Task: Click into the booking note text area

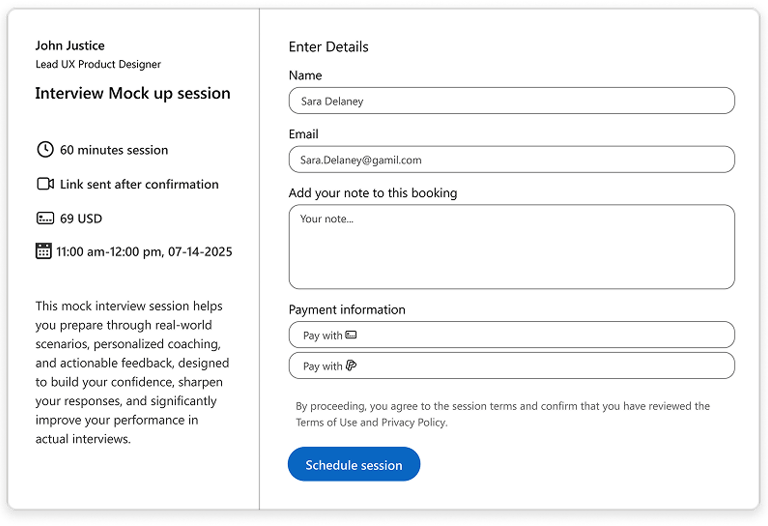Action: [x=511, y=247]
